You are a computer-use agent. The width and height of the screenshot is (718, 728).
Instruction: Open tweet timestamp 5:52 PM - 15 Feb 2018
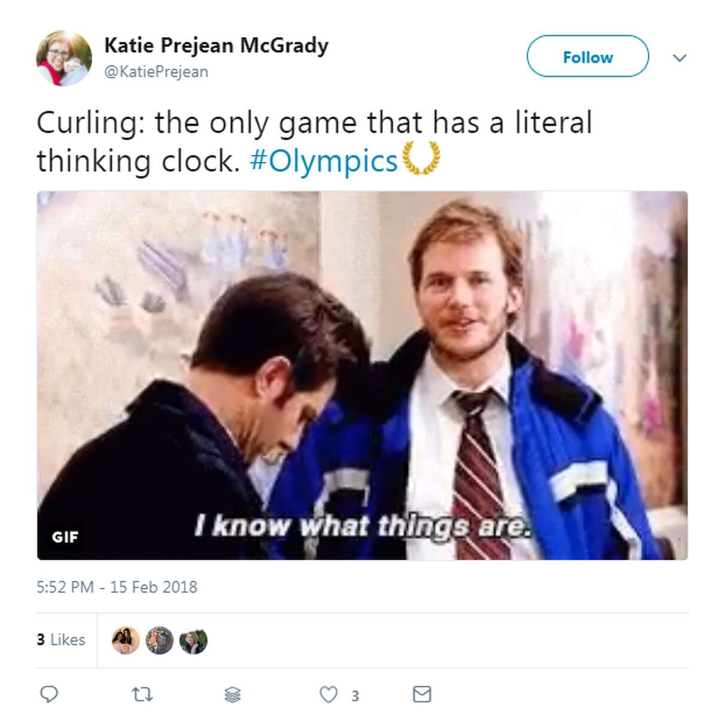point(117,587)
